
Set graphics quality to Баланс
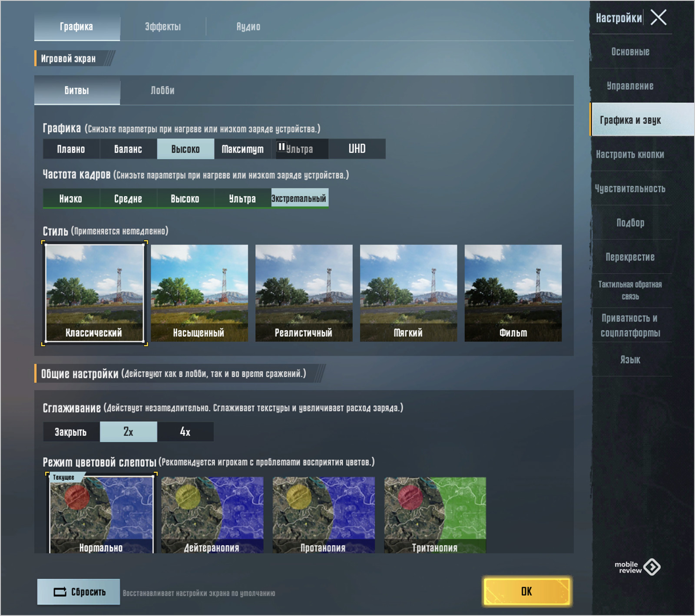[128, 149]
